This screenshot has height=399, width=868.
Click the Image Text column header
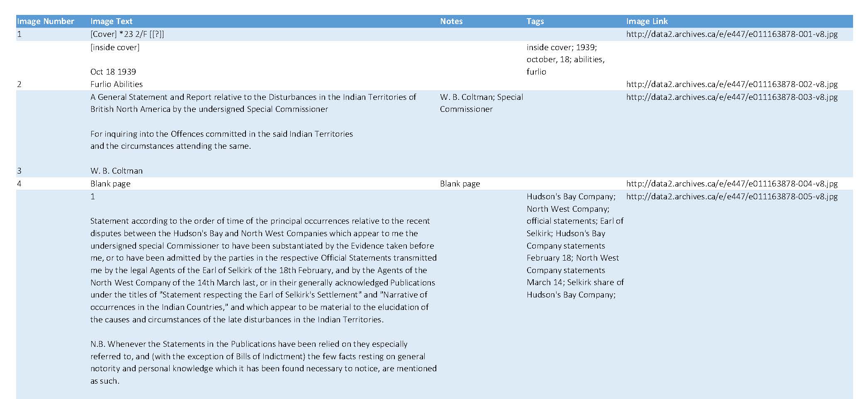point(111,21)
